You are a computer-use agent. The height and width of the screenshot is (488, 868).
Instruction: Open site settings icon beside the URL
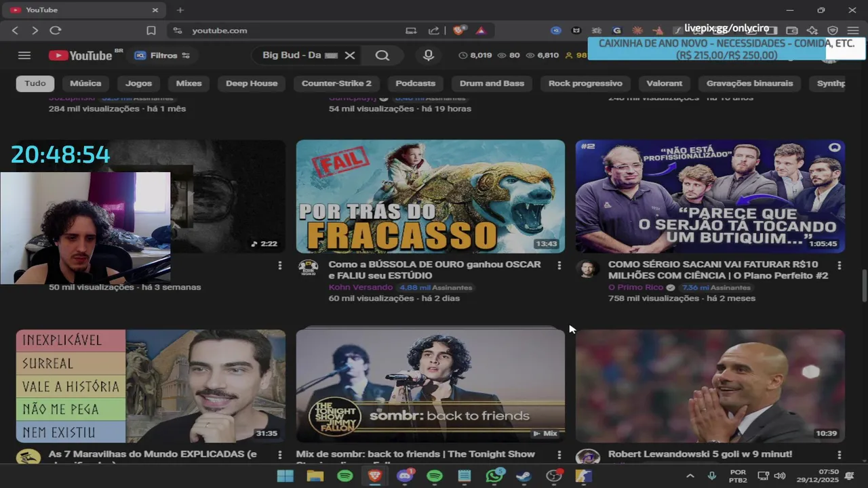click(178, 30)
